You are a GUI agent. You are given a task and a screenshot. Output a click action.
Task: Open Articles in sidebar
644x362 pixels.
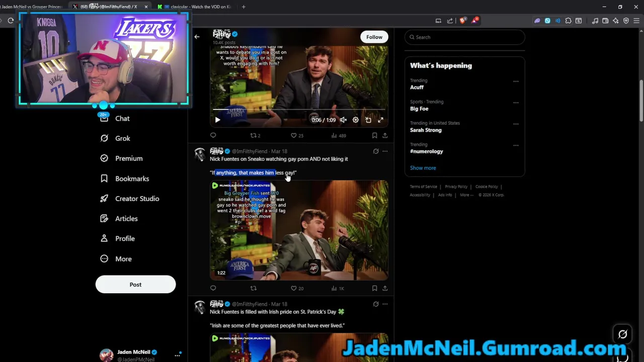(x=119, y=219)
